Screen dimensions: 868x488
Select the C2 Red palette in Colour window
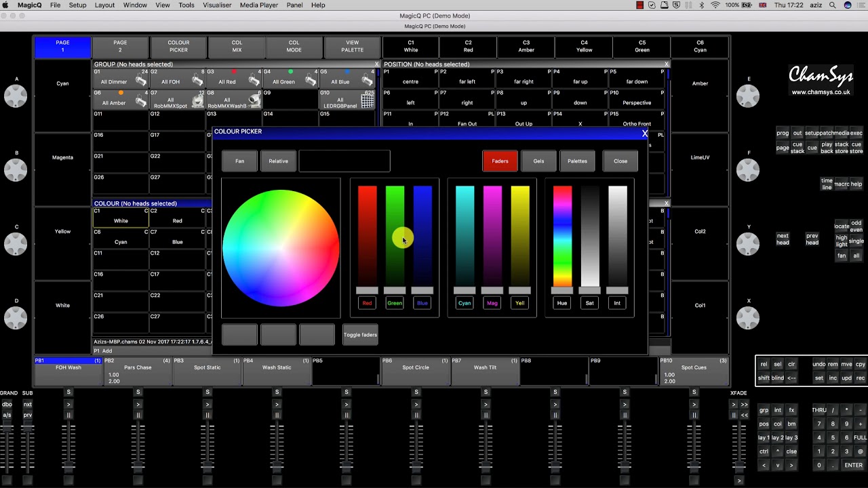[x=177, y=217]
